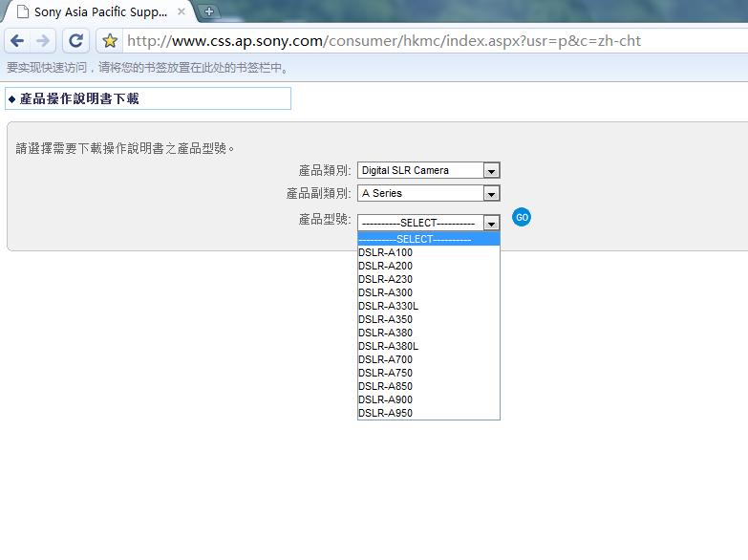Select DSLR-A900 from the model list
This screenshot has width=748, height=560.
[428, 399]
